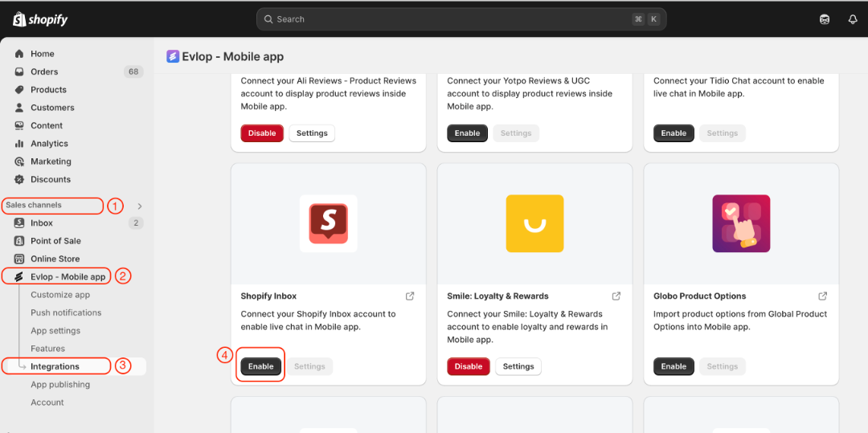Image resolution: width=868 pixels, height=433 pixels.
Task: Open external link icon for Smile: Loyalty & Rewards
Action: (616, 296)
